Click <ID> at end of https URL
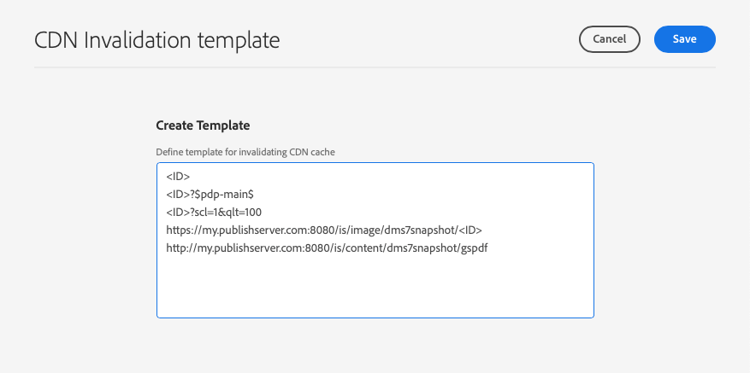 click(x=470, y=230)
